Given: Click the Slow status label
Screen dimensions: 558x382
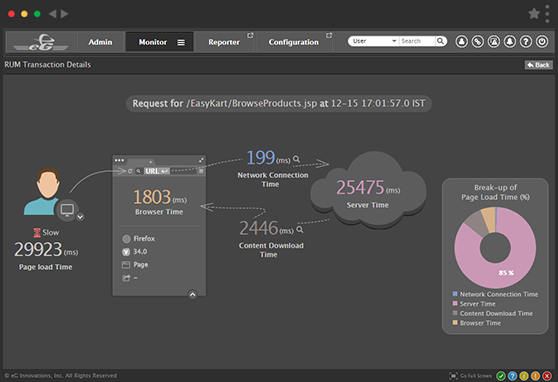Looking at the screenshot, I should (x=51, y=232).
